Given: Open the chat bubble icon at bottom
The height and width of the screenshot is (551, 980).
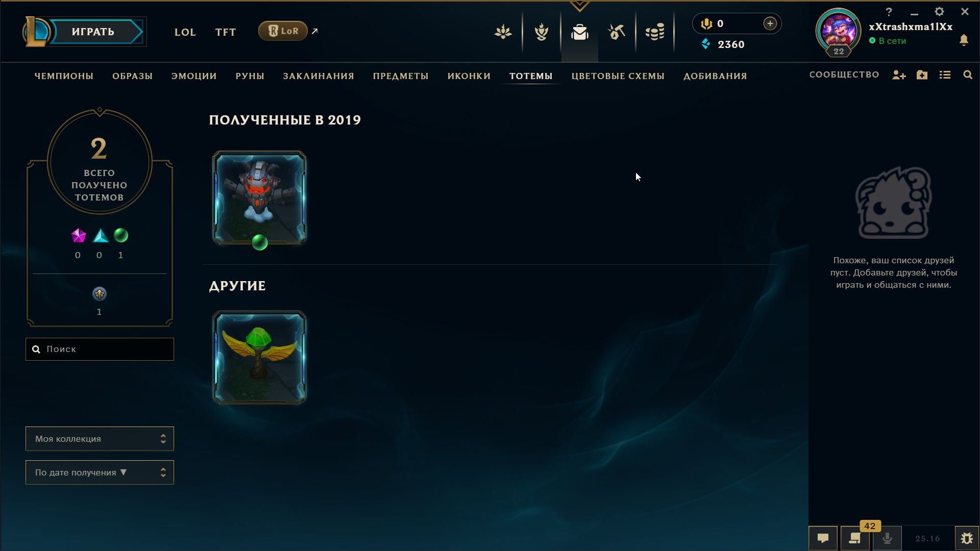Looking at the screenshot, I should coord(823,538).
